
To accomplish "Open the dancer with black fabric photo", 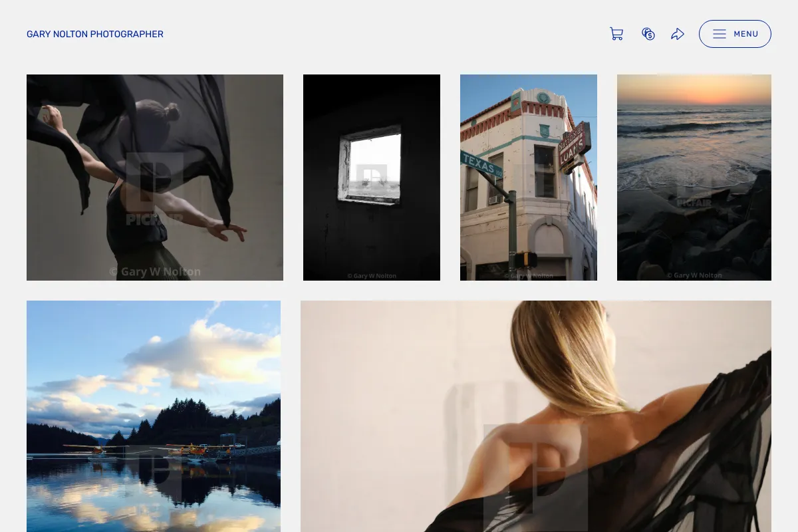I will pos(155,178).
